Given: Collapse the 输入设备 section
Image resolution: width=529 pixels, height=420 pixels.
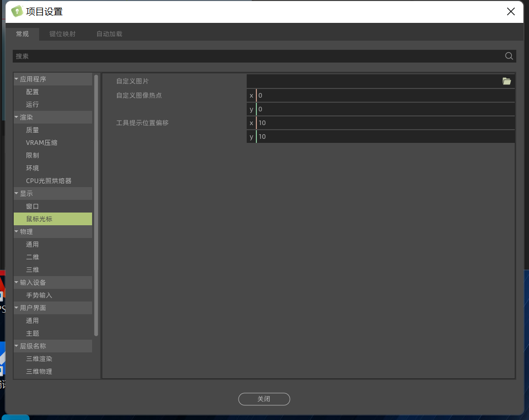Looking at the screenshot, I should click(16, 282).
